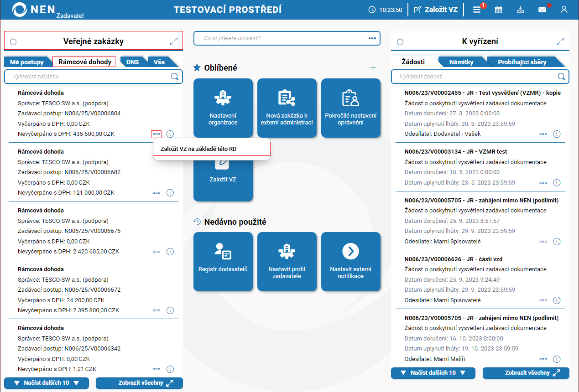
Task: Open three-dot menu for postup N006/25/V00006676
Action: [156, 252]
